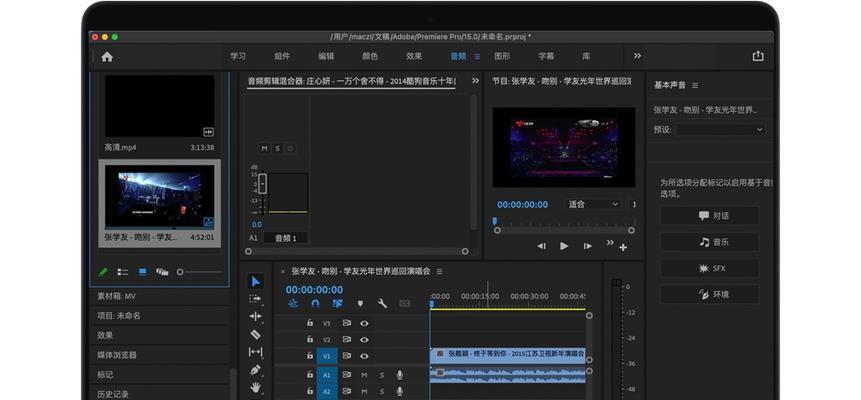Mute track A1 in timeline
This screenshot has width=861, height=400.
364,375
